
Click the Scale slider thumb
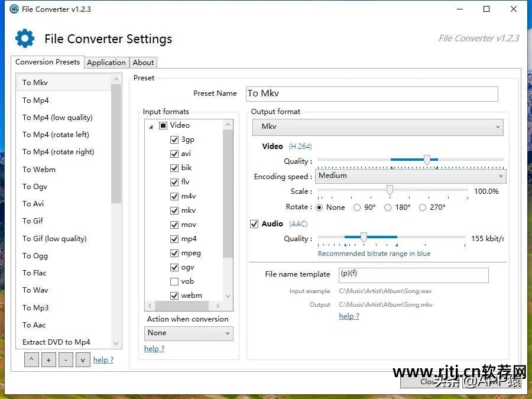(x=390, y=190)
